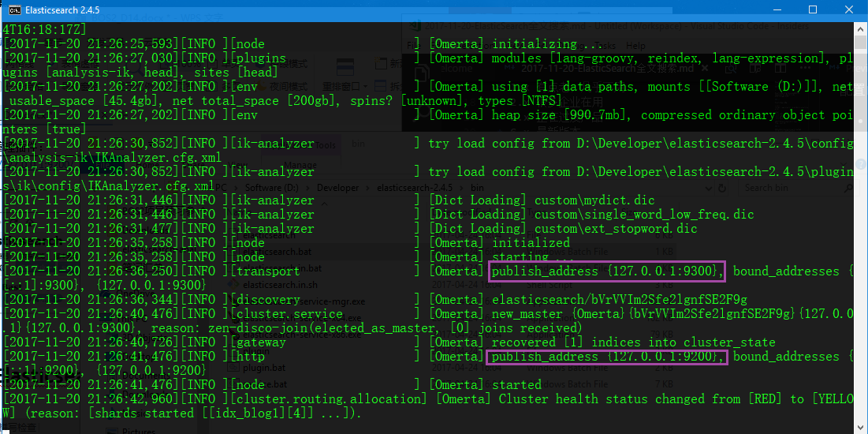The height and width of the screenshot is (434, 868).
Task: Click 'recovered [1] indices into cluster_state' message
Action: click(634, 342)
